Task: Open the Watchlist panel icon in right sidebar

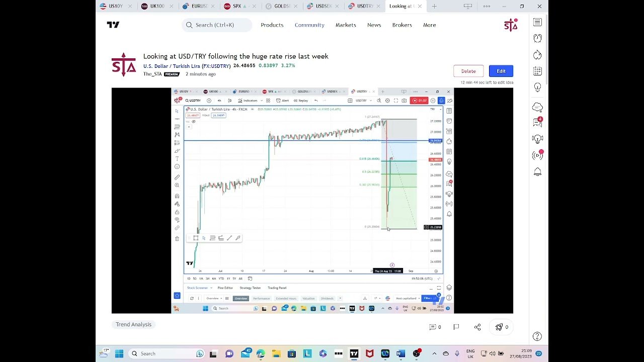Action: [x=537, y=22]
